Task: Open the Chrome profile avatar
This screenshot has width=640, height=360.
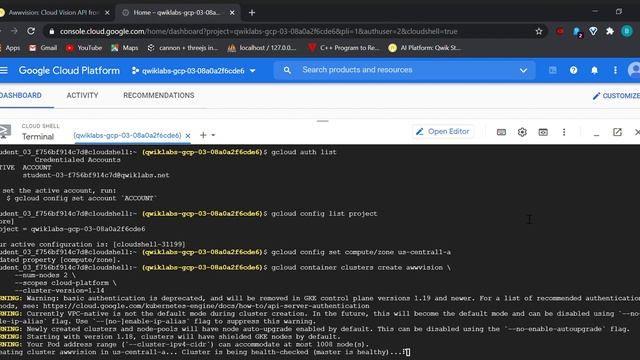Action: pos(627,31)
